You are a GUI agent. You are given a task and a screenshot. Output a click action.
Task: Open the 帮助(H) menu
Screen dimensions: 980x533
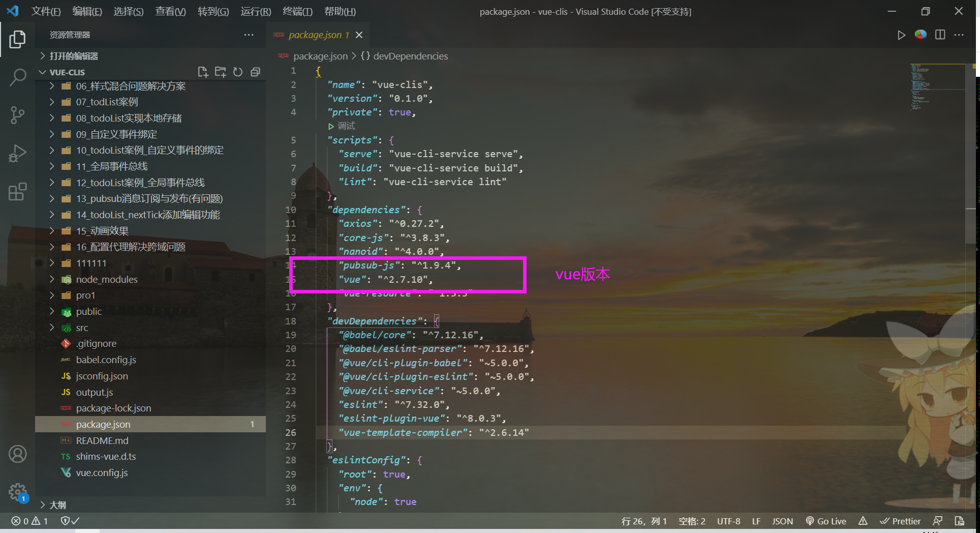click(340, 11)
